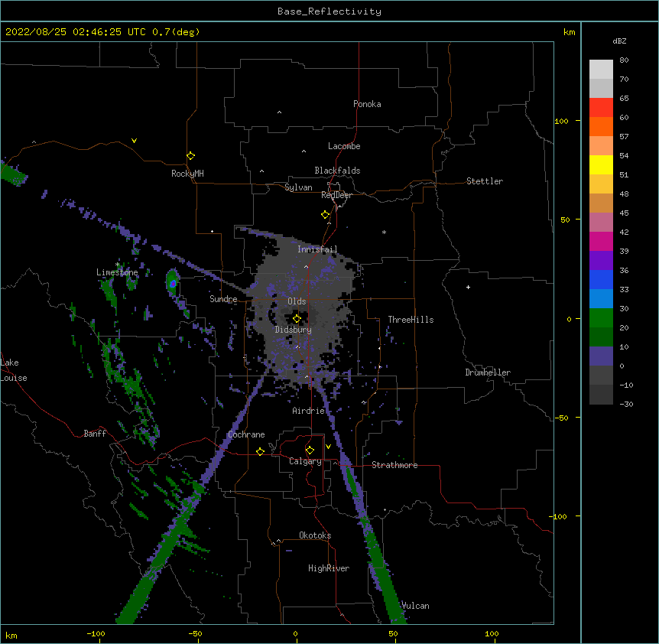Select the Cochrane label

coord(246,434)
